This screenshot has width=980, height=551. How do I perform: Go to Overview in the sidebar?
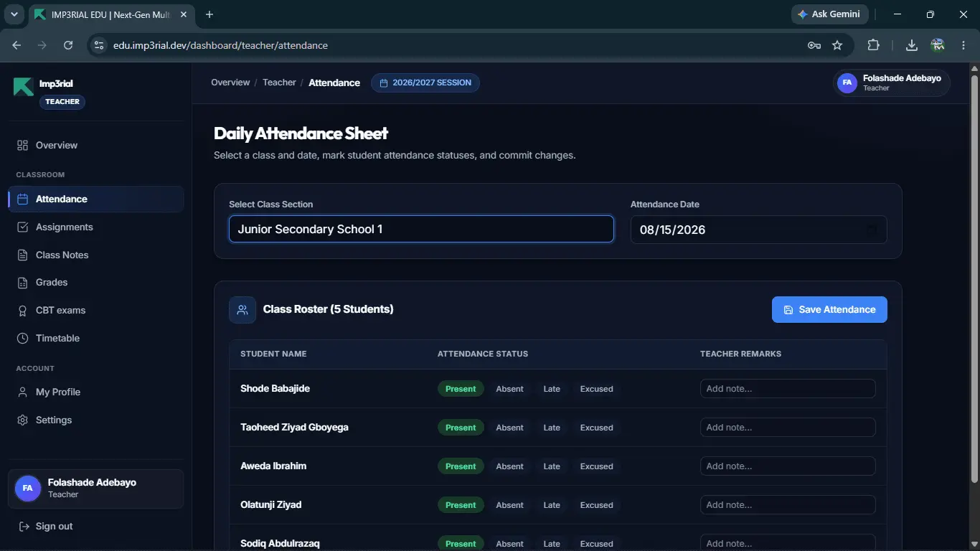(96, 146)
